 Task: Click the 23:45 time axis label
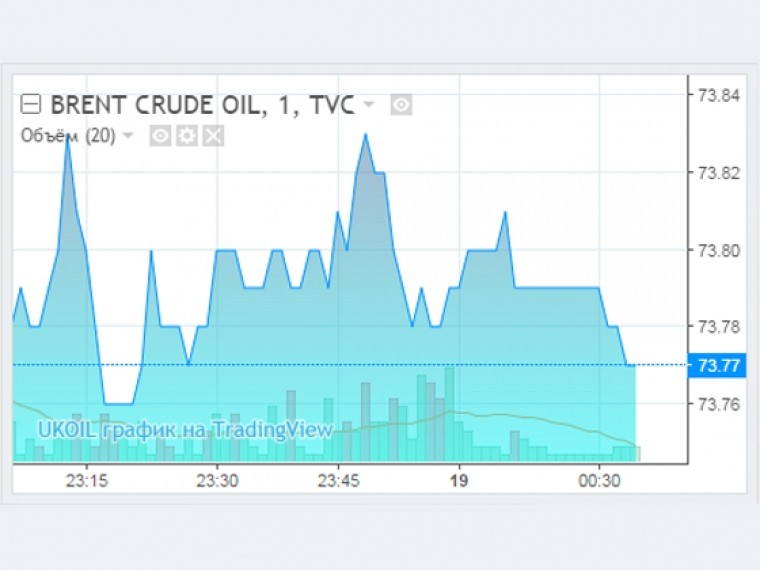pos(338,481)
